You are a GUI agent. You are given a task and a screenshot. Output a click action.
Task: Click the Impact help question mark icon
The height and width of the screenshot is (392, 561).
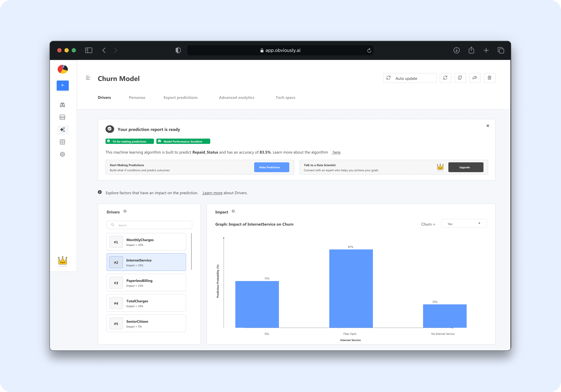click(233, 211)
